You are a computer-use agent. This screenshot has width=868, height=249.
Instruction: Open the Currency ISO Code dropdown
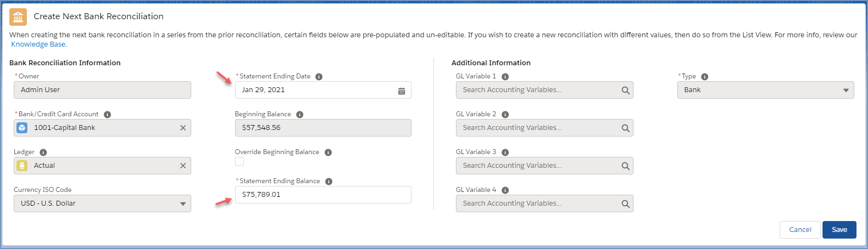102,203
